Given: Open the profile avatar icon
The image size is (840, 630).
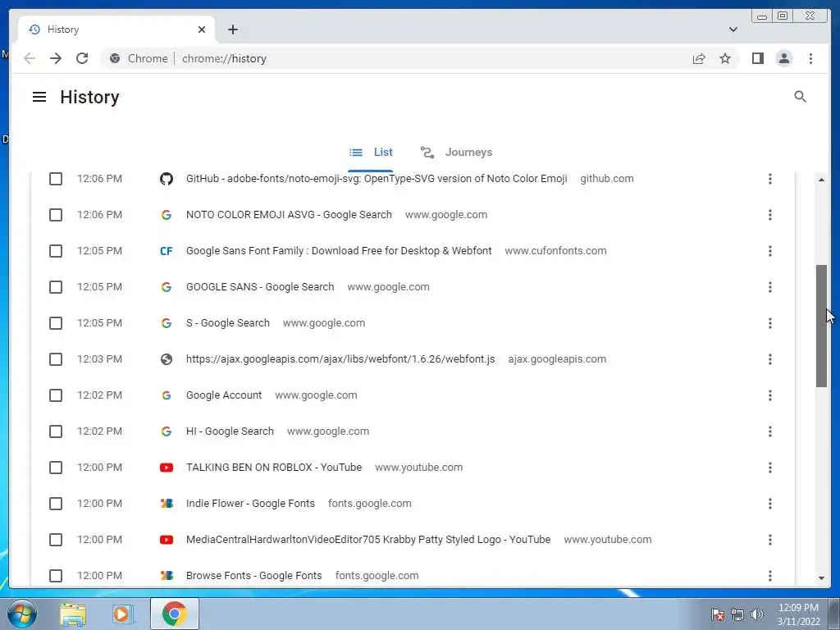Looking at the screenshot, I should pos(783,58).
